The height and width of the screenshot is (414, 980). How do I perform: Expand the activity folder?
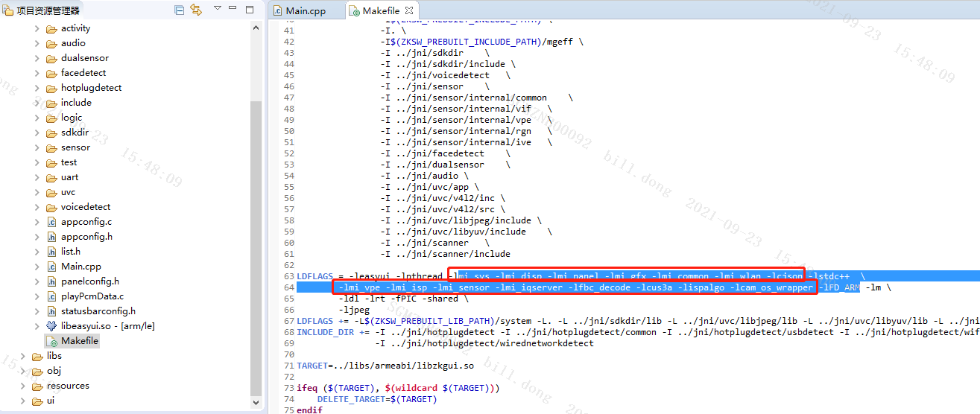tap(37, 28)
